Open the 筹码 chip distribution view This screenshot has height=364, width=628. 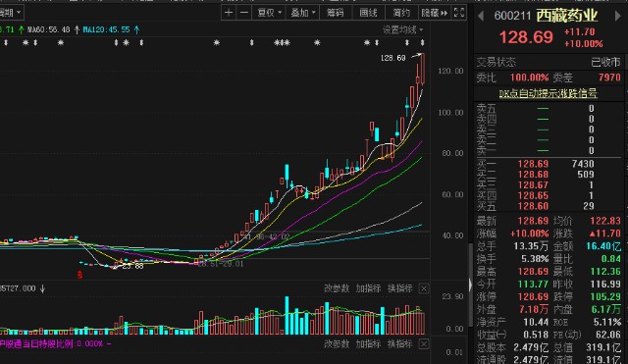336,13
